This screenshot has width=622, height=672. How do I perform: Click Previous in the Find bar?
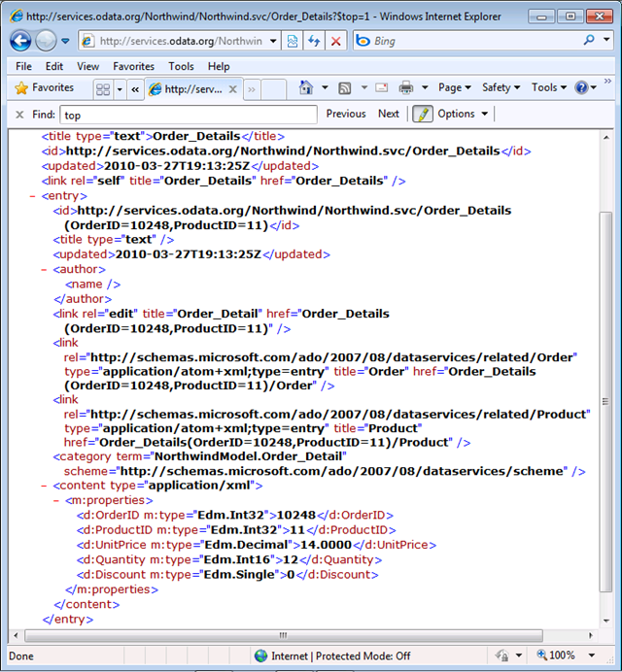[346, 114]
